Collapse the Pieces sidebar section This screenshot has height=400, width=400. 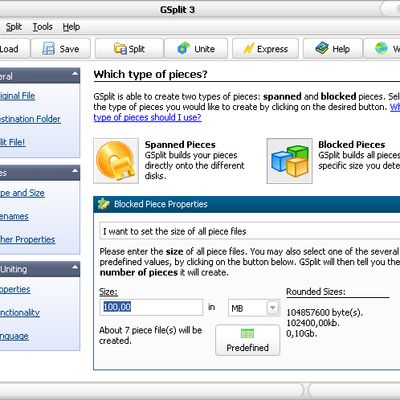coord(75,171)
